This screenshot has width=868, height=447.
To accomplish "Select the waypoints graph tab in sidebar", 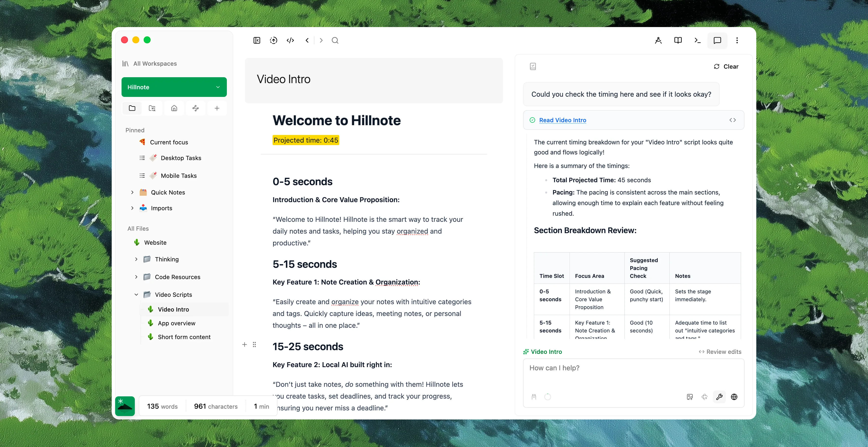I will (x=195, y=108).
